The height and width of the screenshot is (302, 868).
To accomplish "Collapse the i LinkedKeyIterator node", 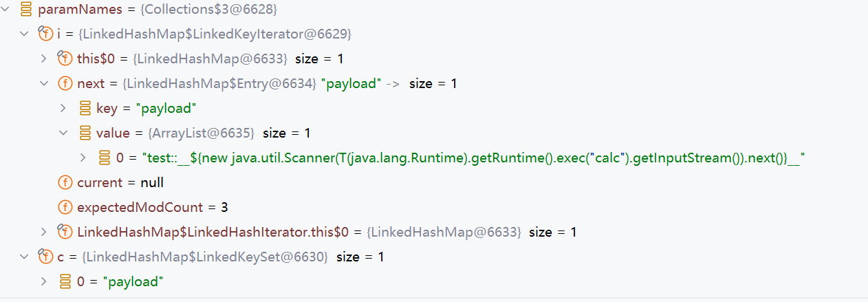I will coord(25,34).
